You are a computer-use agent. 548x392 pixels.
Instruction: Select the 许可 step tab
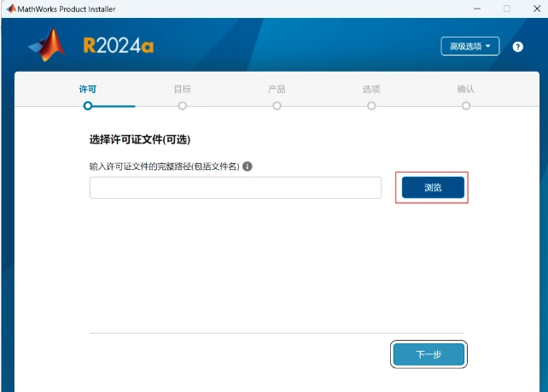[88, 89]
